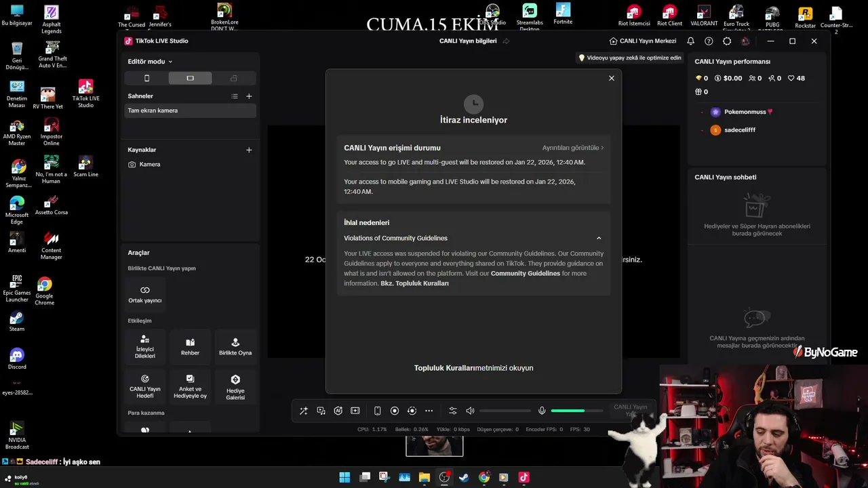The image size is (868, 488).
Task: Click the phone icon in bottom toolbar
Action: pos(377,411)
